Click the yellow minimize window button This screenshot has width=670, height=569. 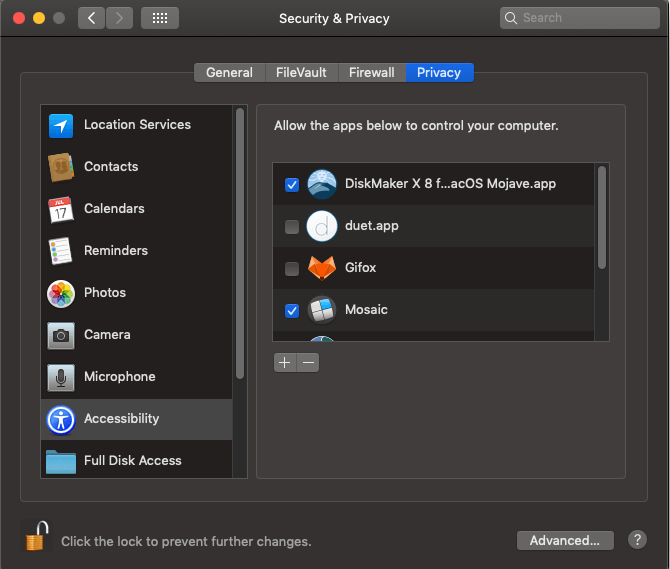click(x=39, y=18)
